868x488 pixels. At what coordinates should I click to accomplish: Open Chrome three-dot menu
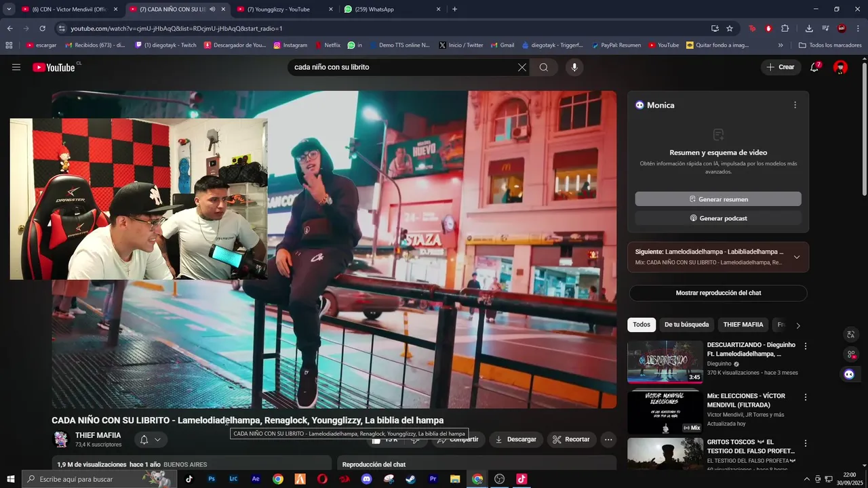point(859,28)
